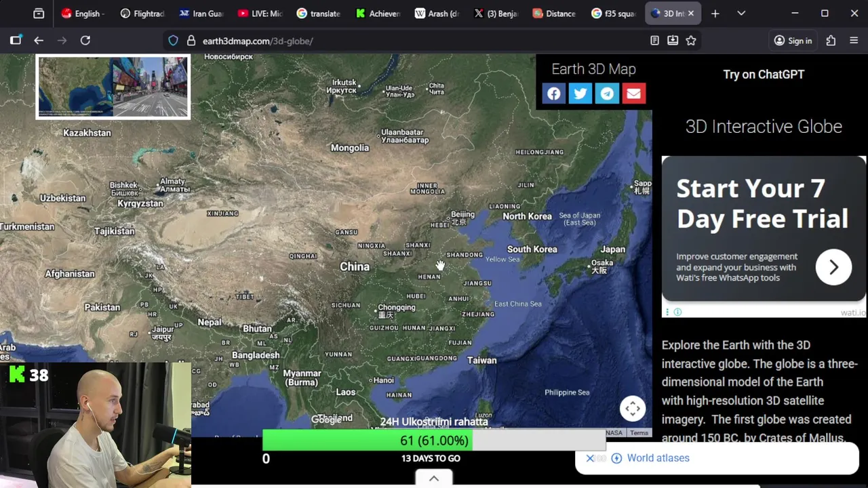Click shield tracking protection icon
This screenshot has width=868, height=488.
[x=174, y=41]
